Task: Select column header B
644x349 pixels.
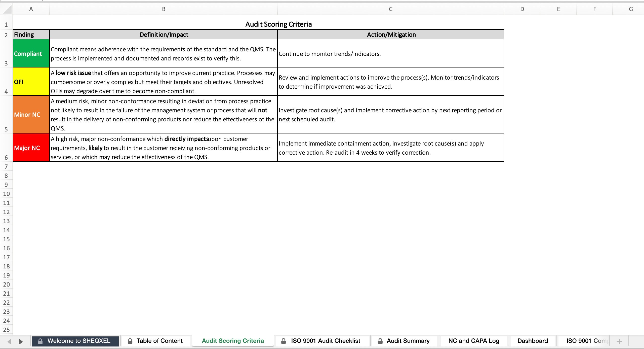Action: (164, 9)
